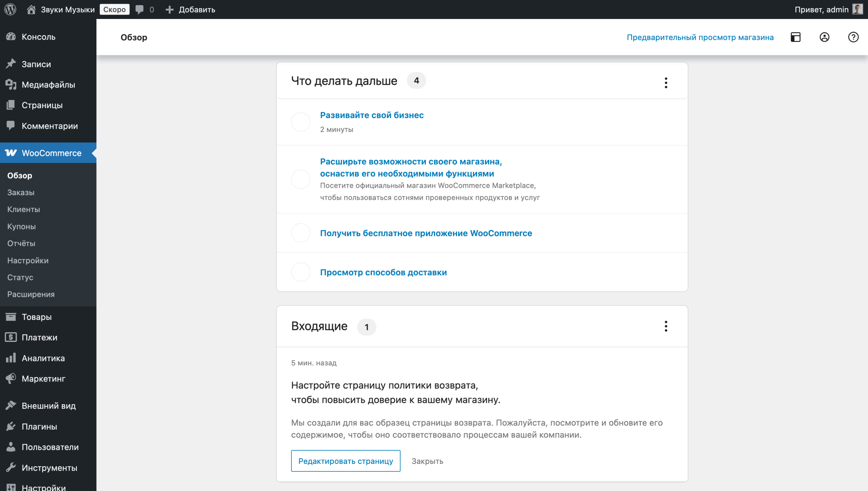Image resolution: width=868 pixels, height=491 pixels.
Task: Open the activity panel user icon
Action: coord(824,37)
